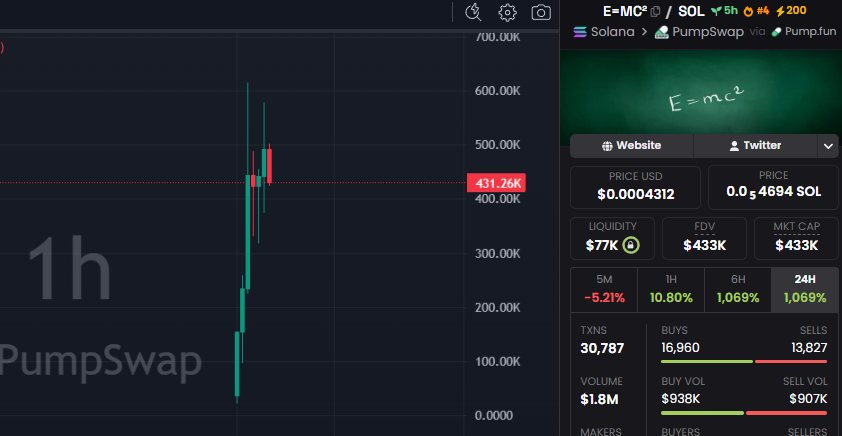Click the green sprout 5h age badge
The image size is (842, 436).
[x=724, y=11]
